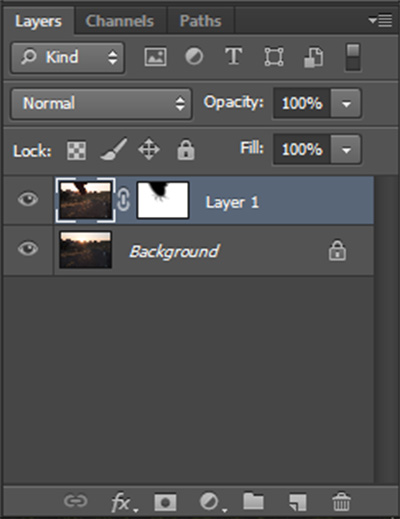Screen dimensions: 400x519
Task: Switch to the Channels tab
Action: tap(119, 21)
